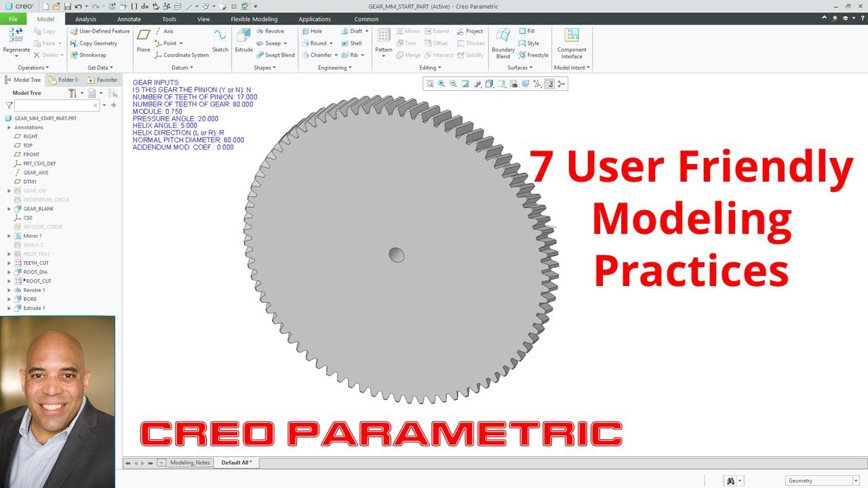Image resolution: width=868 pixels, height=488 pixels.
Task: Switch to the Annotate ribbon tab
Action: coord(129,19)
